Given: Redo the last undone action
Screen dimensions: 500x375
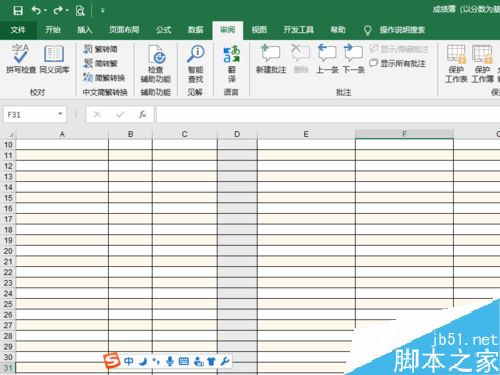Looking at the screenshot, I should pyautogui.click(x=58, y=10).
